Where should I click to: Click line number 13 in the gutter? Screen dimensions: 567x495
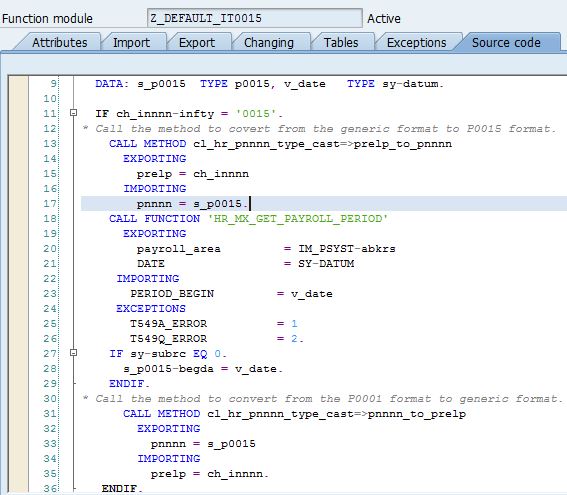pyautogui.click(x=50, y=144)
